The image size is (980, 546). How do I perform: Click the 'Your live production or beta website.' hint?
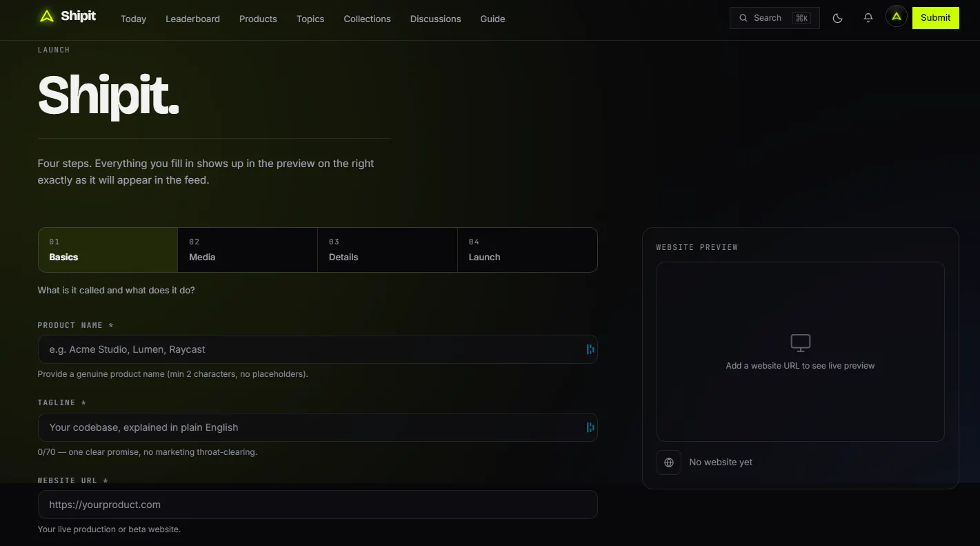[x=109, y=529]
